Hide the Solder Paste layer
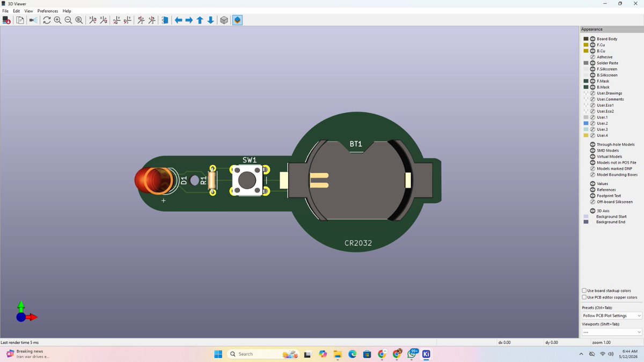The width and height of the screenshot is (644, 362). 593,63
